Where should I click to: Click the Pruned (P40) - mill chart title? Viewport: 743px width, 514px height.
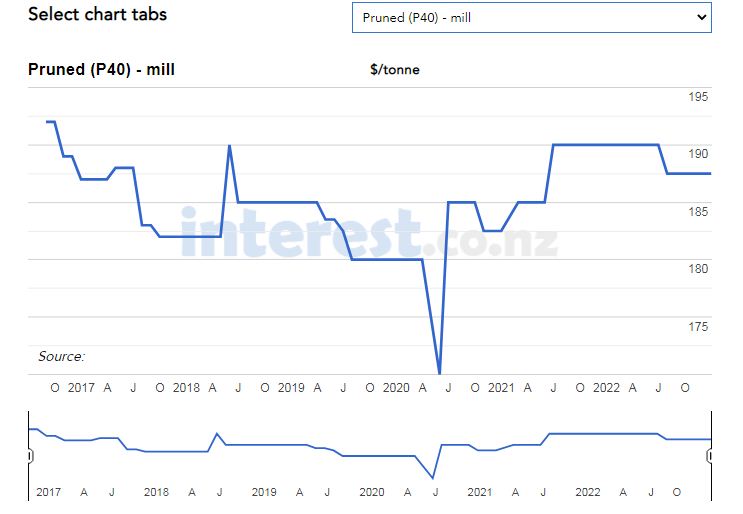click(x=101, y=70)
